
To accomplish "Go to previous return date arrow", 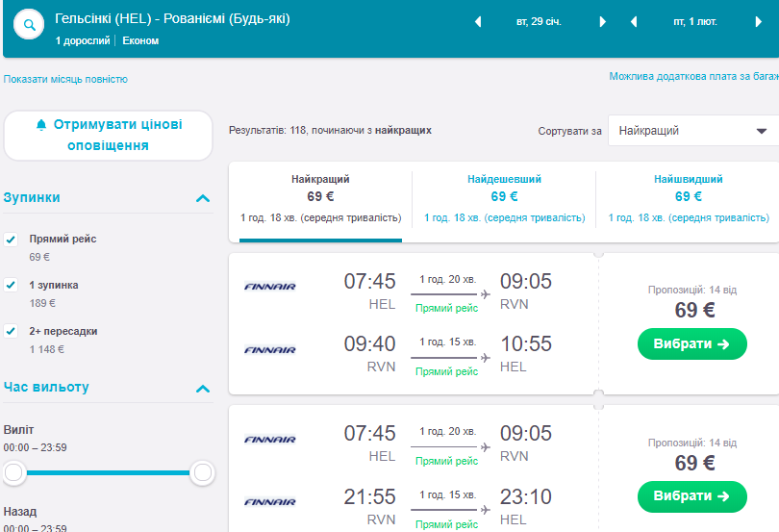I will pyautogui.click(x=634, y=22).
